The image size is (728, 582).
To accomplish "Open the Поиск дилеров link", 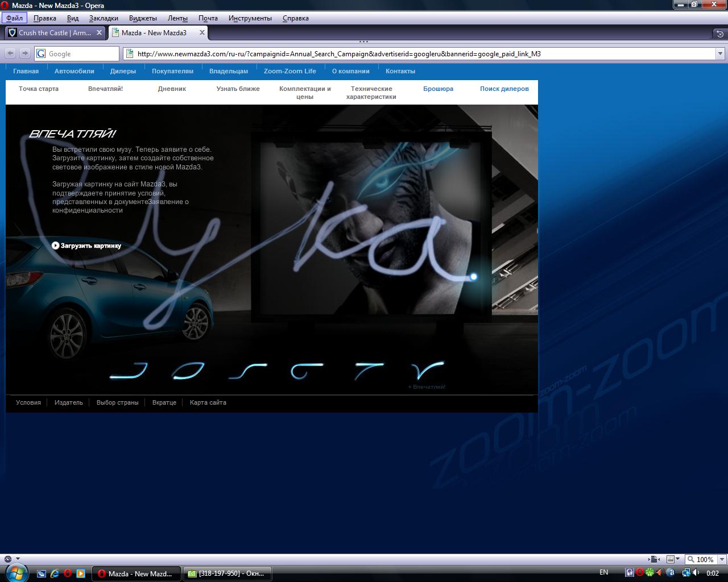I will [504, 89].
